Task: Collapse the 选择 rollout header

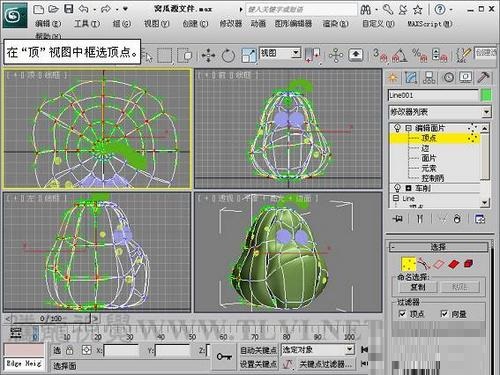Action: 438,247
